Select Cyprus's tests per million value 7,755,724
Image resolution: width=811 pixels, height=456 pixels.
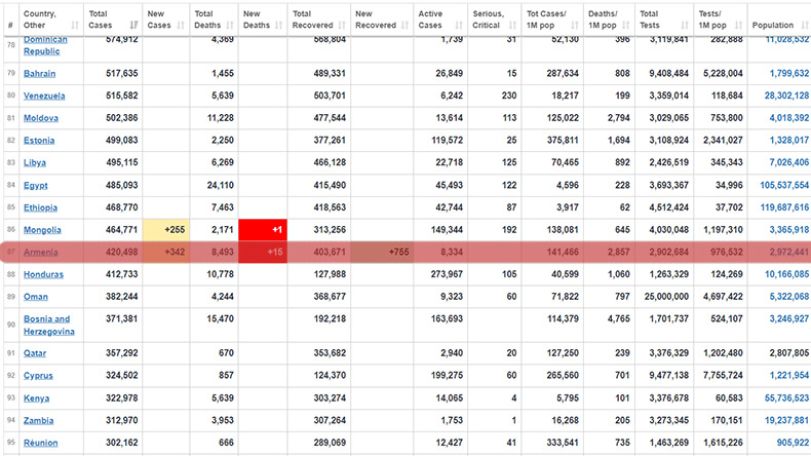tap(723, 375)
